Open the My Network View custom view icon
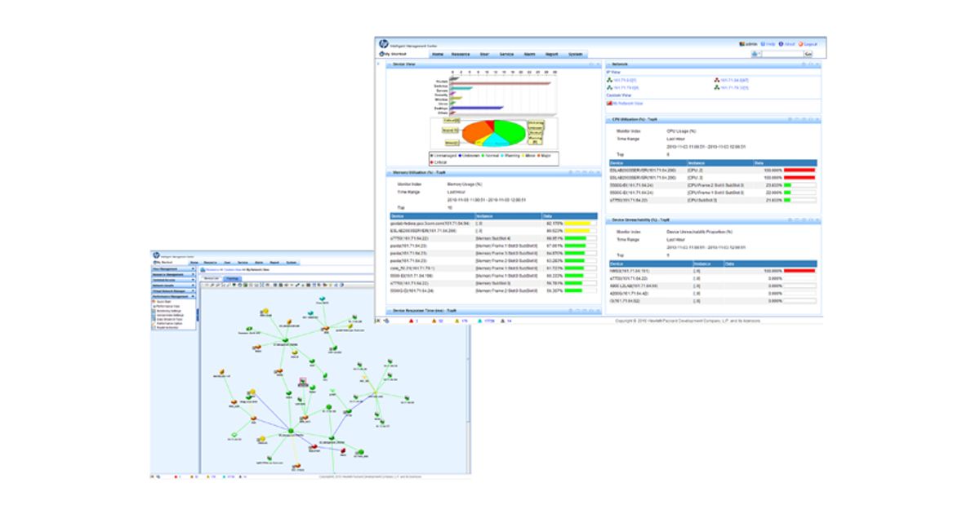 (609, 104)
